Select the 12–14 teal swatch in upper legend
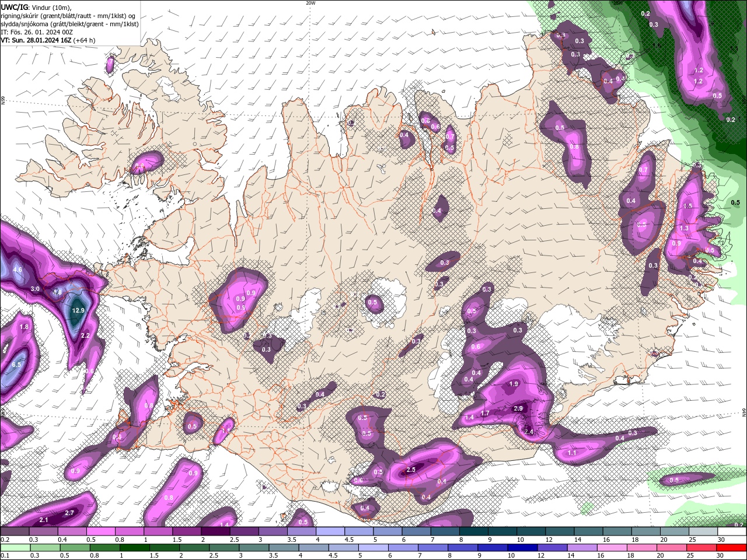The width and height of the screenshot is (747, 560). 560,531
